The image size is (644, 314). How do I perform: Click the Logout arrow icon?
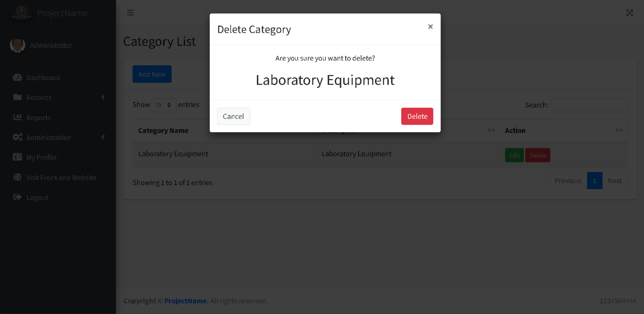(x=17, y=197)
